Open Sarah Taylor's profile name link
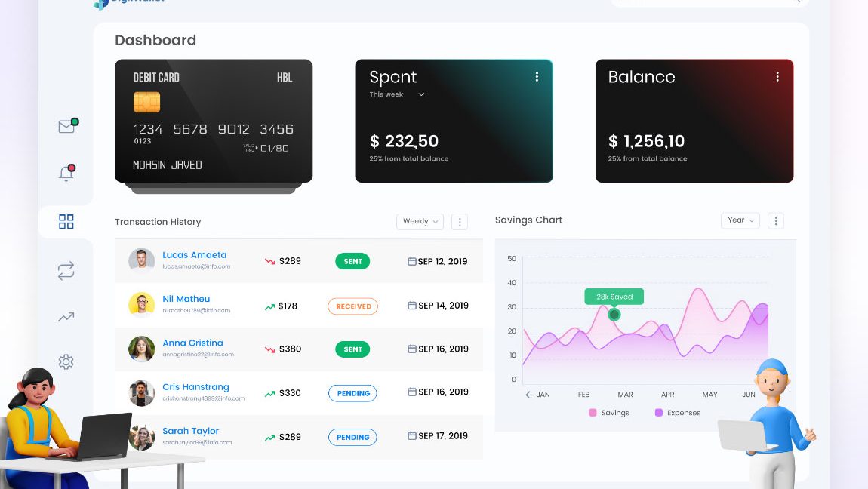868x489 pixels. point(190,431)
